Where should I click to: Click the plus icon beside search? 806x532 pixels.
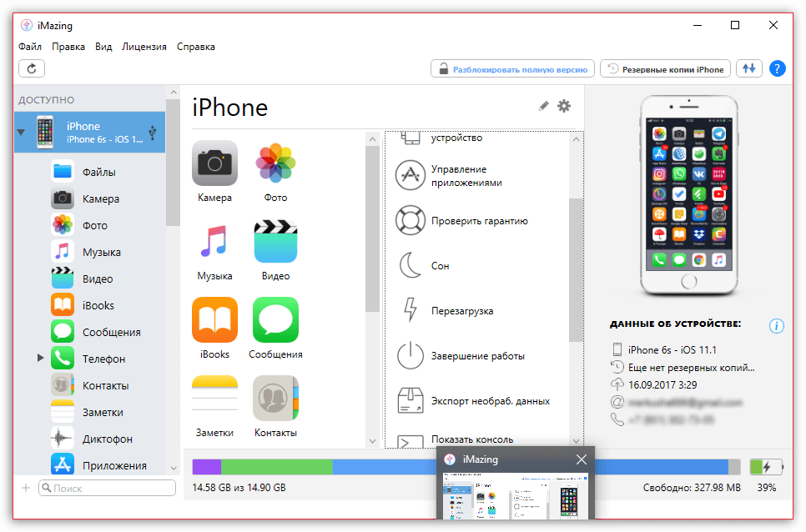tap(26, 488)
